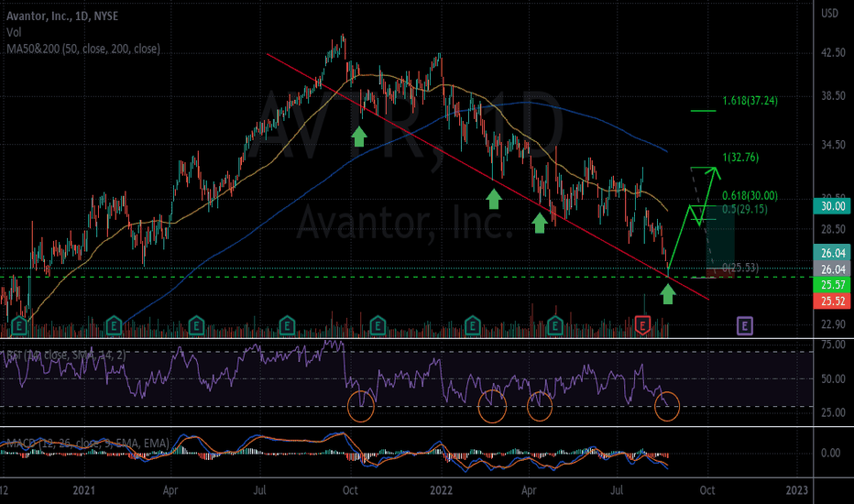
Task: Open the earnings marker just after 2022 label
Action: (x=472, y=325)
